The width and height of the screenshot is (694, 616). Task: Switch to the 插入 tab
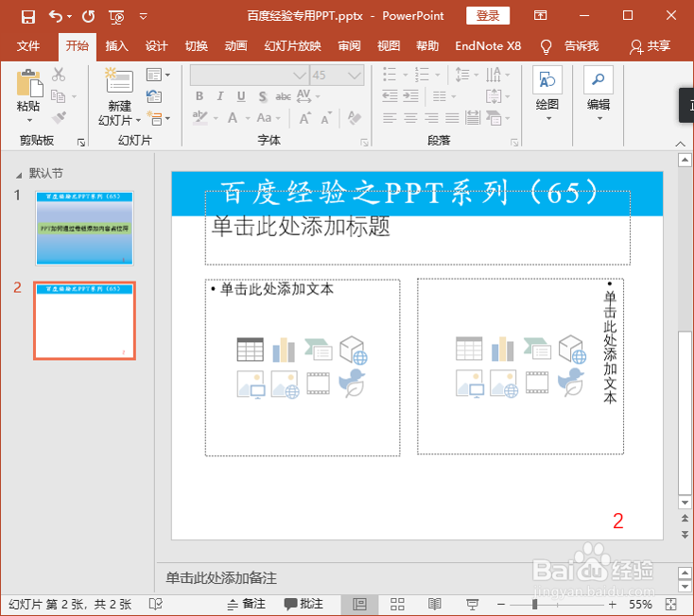[117, 46]
